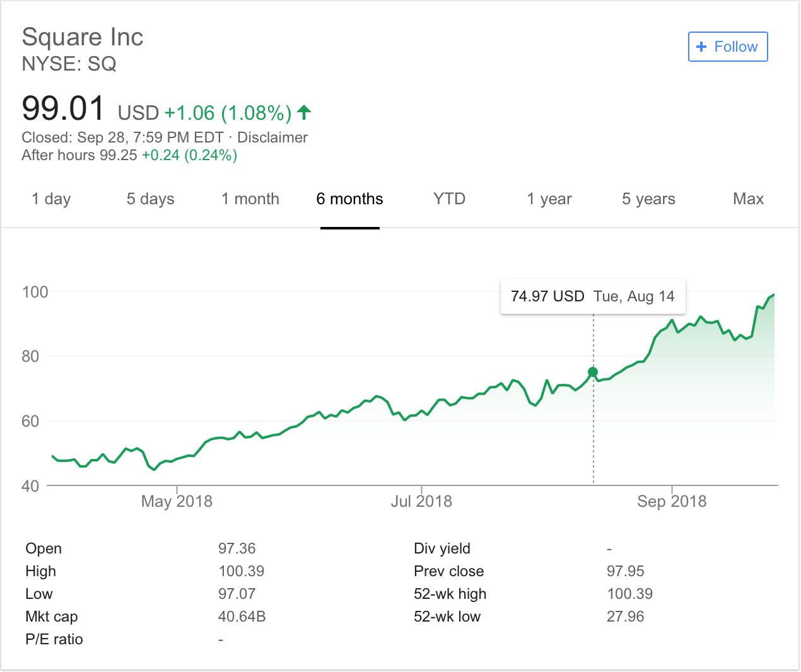Viewport: 801px width, 672px height.
Task: Click the Low value 97.07
Action: point(237,594)
